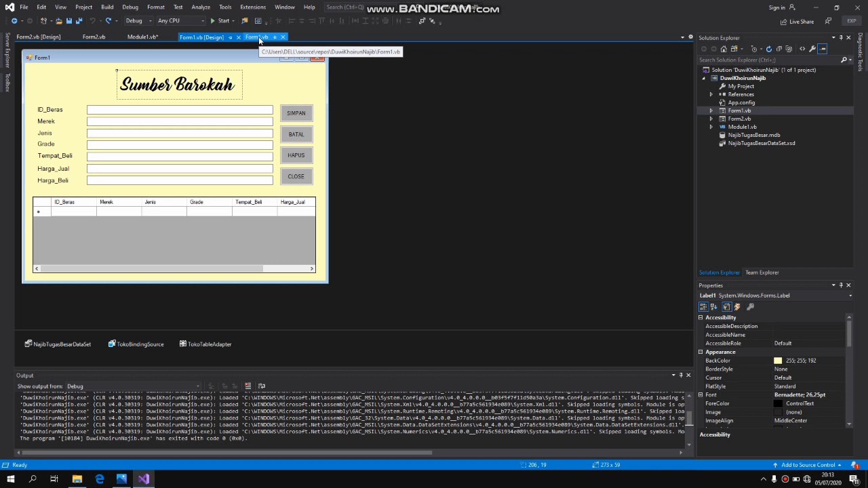Click Show All Files icon in Solution Explorer
Viewport: 868px width, 488px height.
789,49
